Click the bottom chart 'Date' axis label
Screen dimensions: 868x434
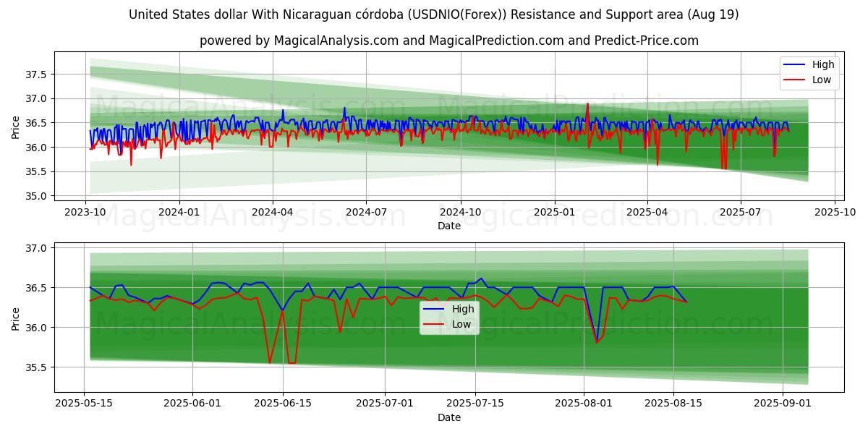coord(449,417)
